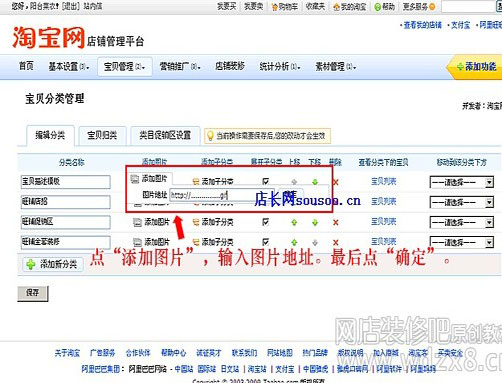
Task: Click 添加图片 in the 旺铺全套装修 row
Action: pos(151,242)
